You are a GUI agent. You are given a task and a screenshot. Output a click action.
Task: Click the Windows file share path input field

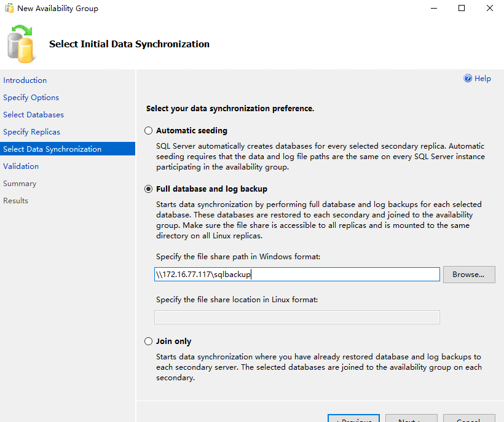coord(297,274)
